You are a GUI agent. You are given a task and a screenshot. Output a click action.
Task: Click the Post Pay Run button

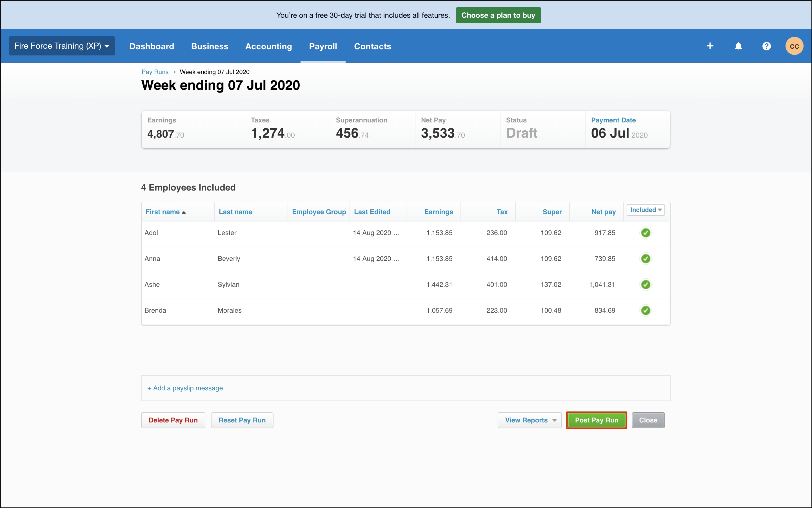point(597,420)
